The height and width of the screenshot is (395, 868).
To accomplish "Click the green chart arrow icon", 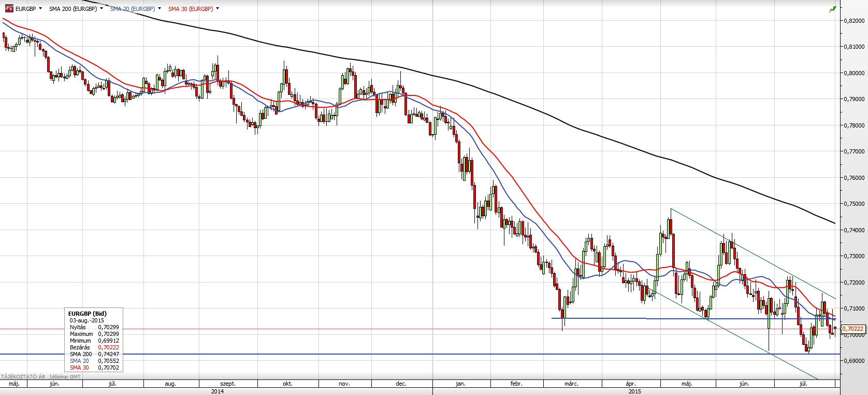I will pyautogui.click(x=833, y=9).
